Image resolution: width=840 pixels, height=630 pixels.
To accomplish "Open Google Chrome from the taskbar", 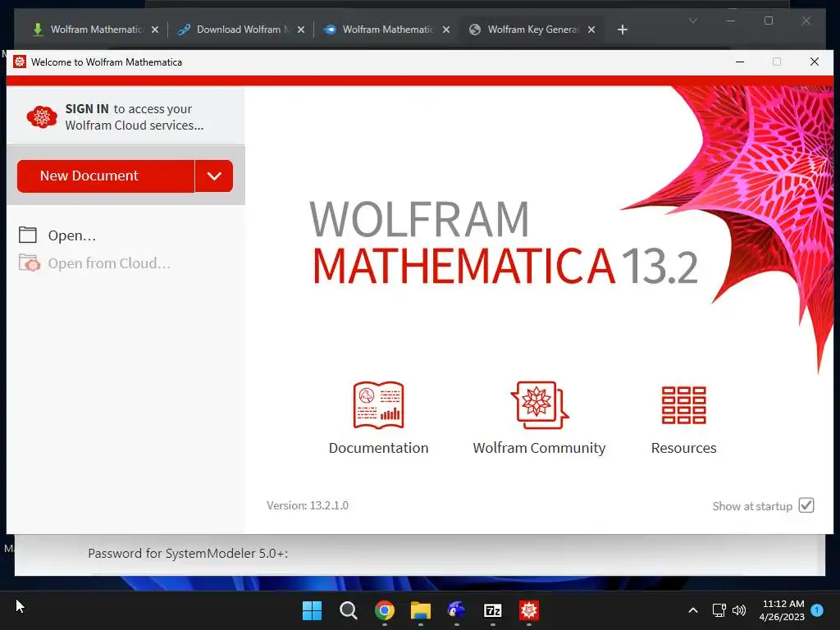I will (385, 610).
